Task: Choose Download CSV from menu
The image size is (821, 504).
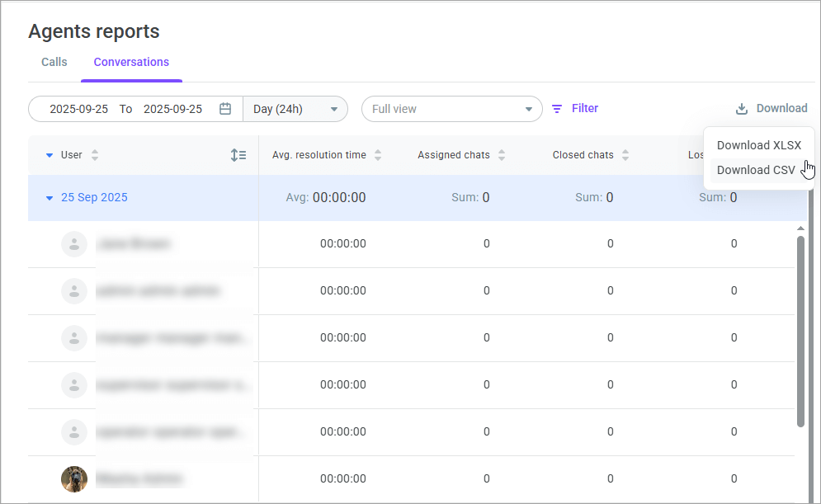Action: pos(755,170)
